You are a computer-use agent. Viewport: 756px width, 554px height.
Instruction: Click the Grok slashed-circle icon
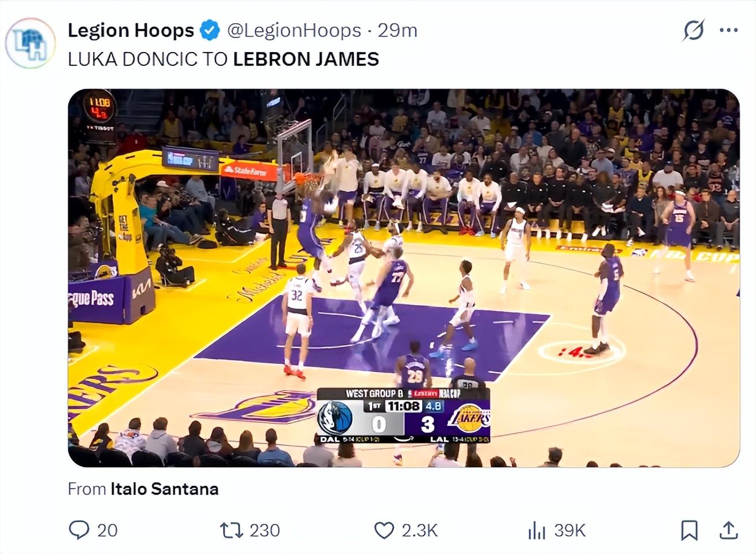tap(693, 30)
